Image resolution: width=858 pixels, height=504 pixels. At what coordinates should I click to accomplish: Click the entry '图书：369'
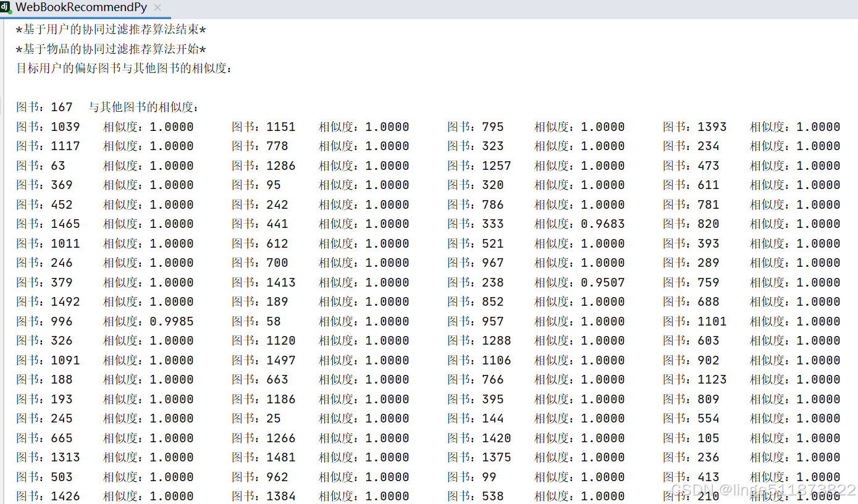[x=44, y=185]
